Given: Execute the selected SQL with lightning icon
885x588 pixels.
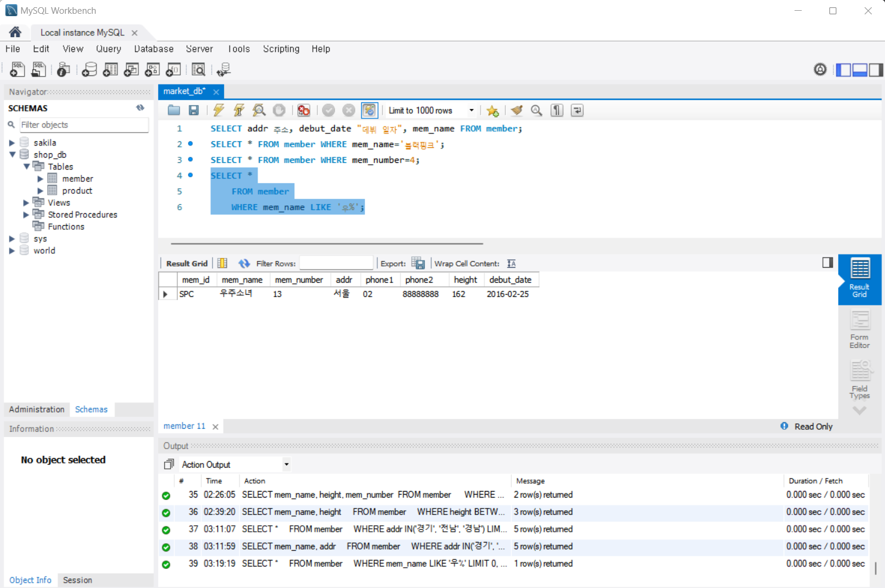Looking at the screenshot, I should tap(219, 110).
